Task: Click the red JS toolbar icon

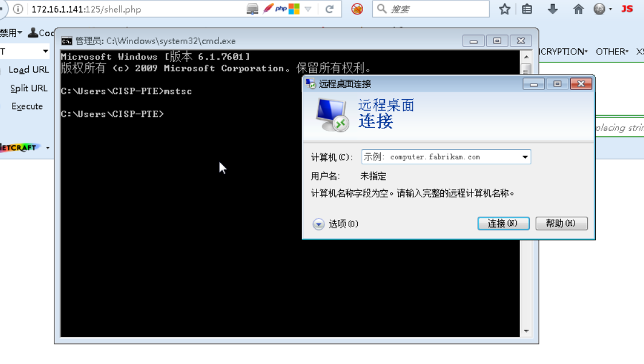Action: click(627, 9)
